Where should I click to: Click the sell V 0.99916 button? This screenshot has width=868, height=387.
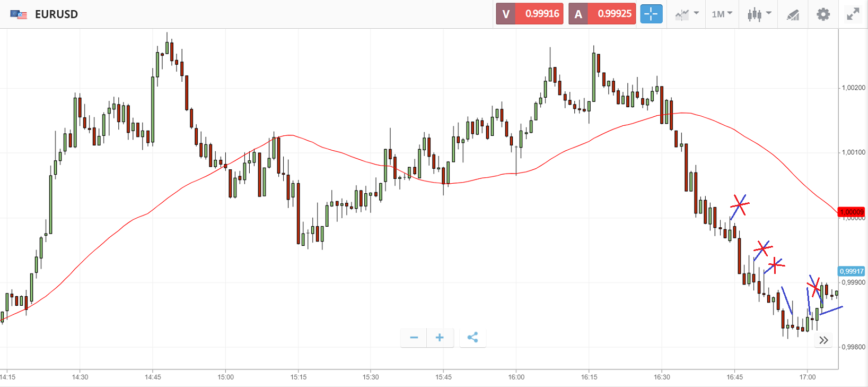tap(530, 14)
